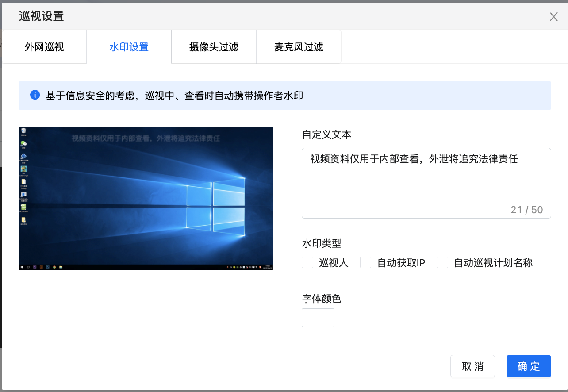This screenshot has width=568, height=392.
Task: Focus the 自定义文本 text area
Action: [426, 183]
